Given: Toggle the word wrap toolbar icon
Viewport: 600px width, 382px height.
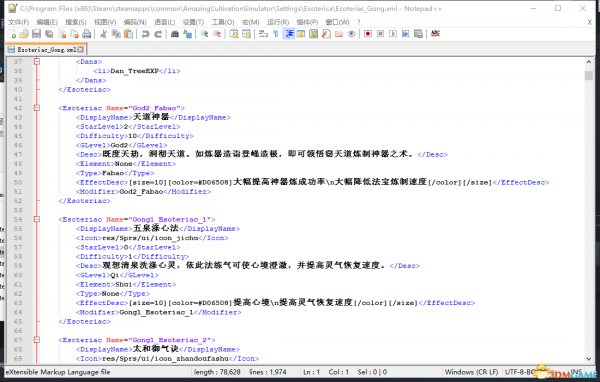Looking at the screenshot, I should click(263, 34).
